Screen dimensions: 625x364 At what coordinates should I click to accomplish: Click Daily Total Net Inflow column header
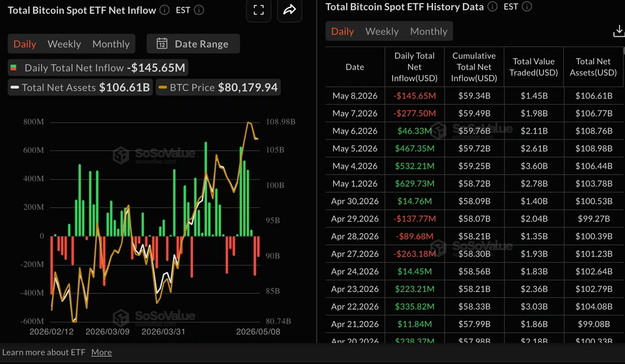pos(414,67)
